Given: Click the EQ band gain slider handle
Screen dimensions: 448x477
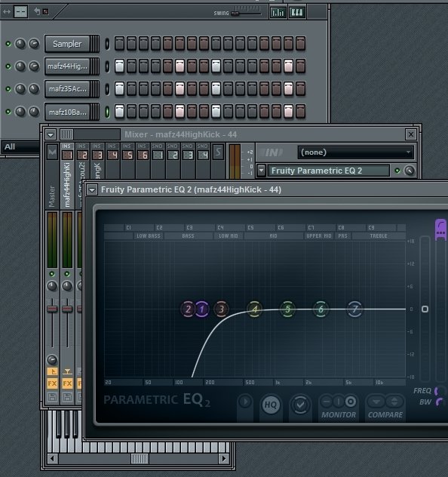Looking at the screenshot, I should pyautogui.click(x=425, y=309).
